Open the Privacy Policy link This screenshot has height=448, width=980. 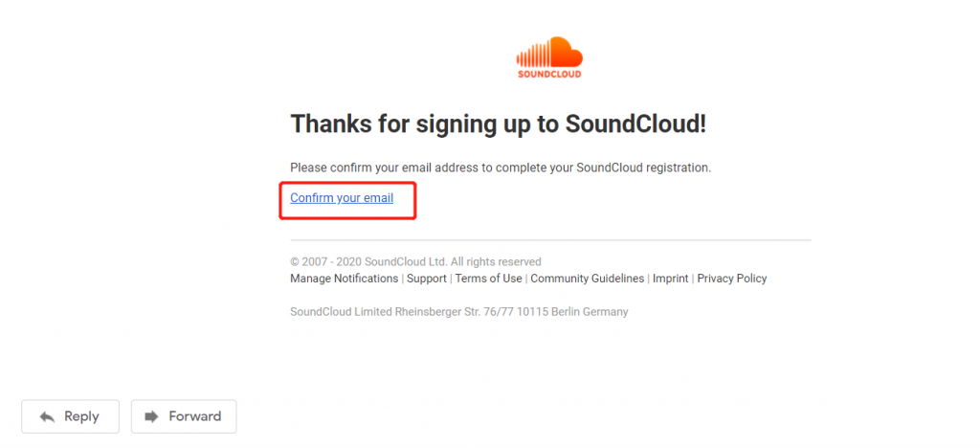(732, 279)
